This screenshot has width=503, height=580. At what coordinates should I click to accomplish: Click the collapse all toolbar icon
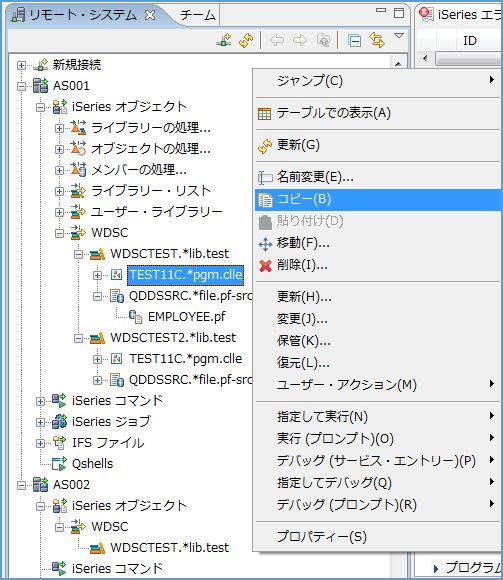[x=354, y=40]
